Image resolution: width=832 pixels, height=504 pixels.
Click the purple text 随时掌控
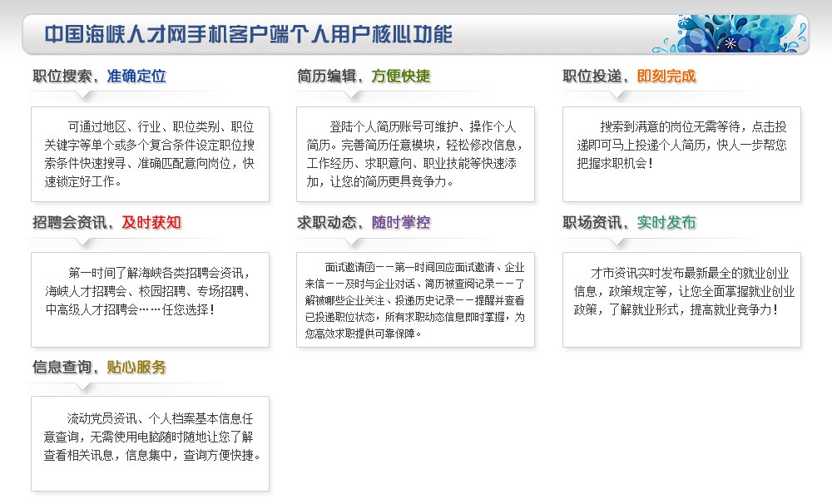coord(401,223)
